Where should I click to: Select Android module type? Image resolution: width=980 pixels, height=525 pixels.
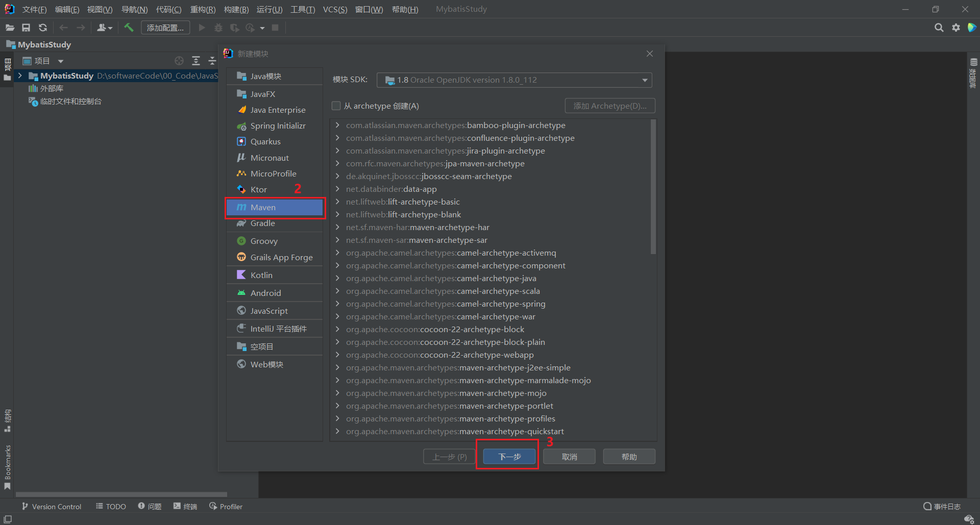tap(275, 293)
